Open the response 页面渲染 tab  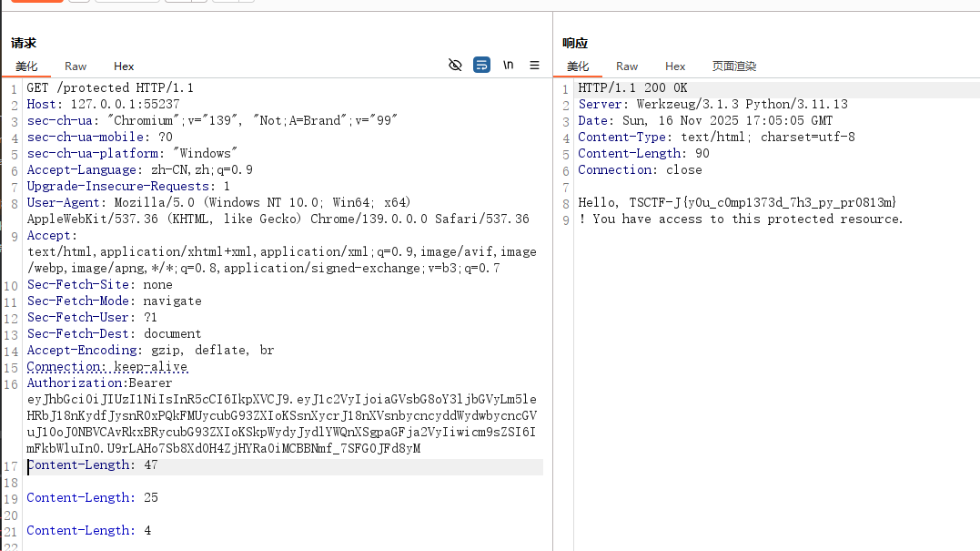tap(734, 66)
